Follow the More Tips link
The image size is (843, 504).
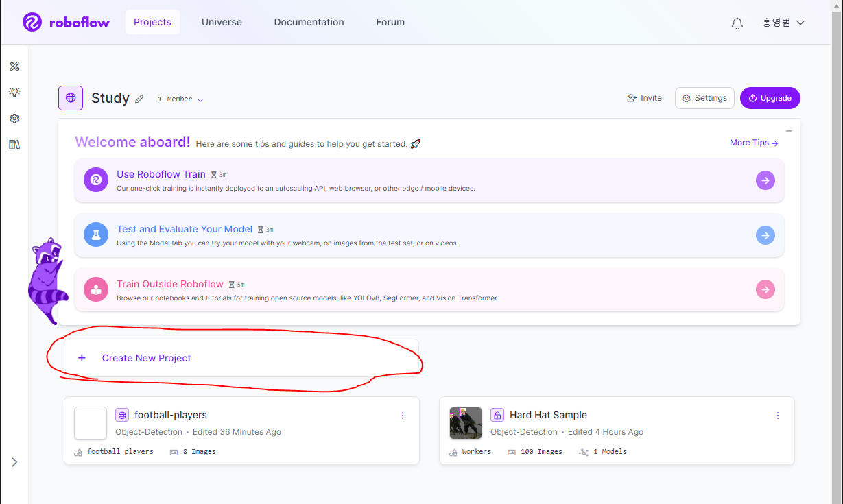point(754,143)
